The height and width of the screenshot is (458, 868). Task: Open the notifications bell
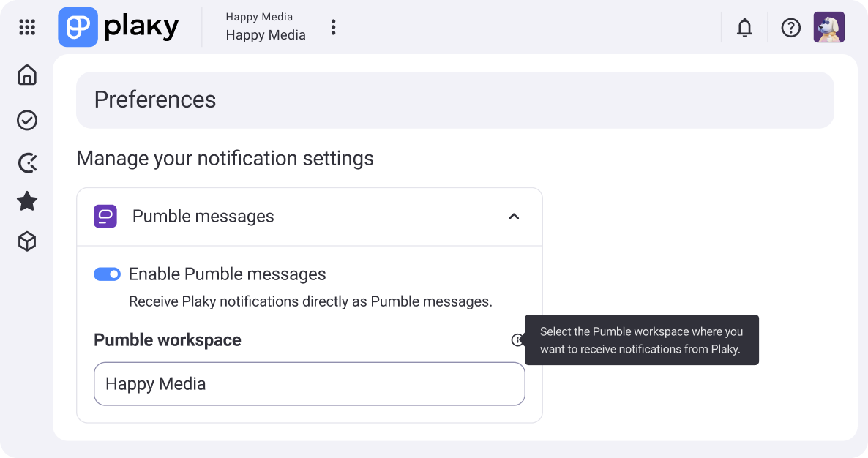(x=744, y=27)
